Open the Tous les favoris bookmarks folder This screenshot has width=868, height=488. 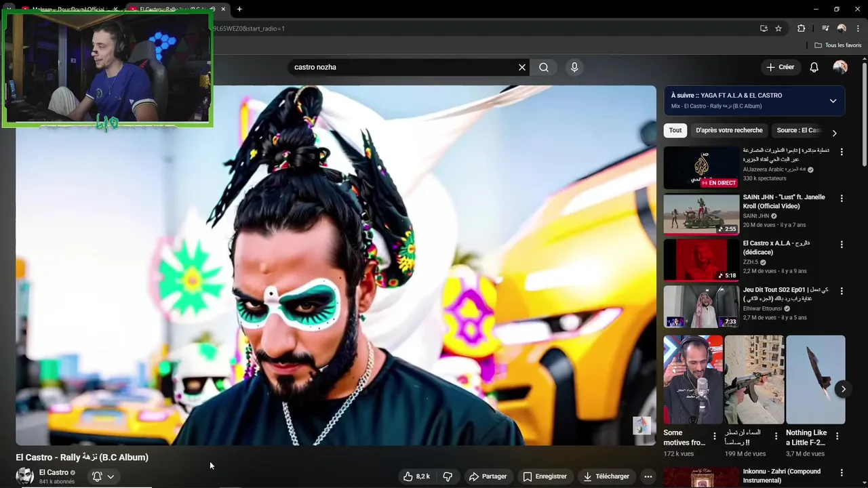coord(838,45)
